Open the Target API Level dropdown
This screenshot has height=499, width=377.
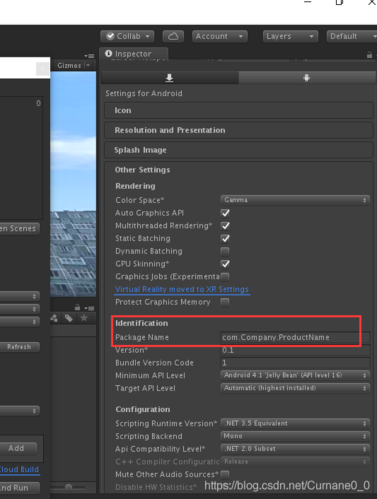tap(295, 388)
